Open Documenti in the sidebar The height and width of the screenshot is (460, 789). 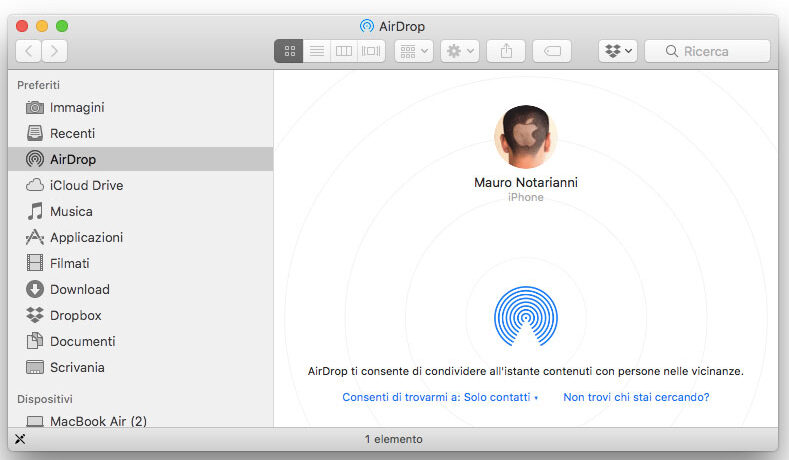click(83, 341)
